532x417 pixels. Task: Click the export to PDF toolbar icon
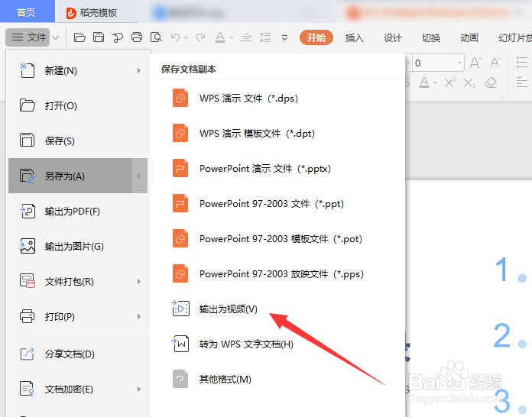[x=118, y=37]
